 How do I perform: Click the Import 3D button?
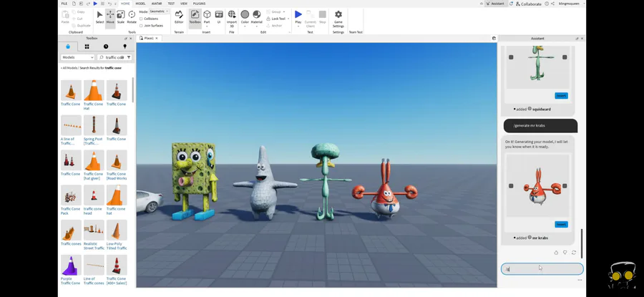232,19
